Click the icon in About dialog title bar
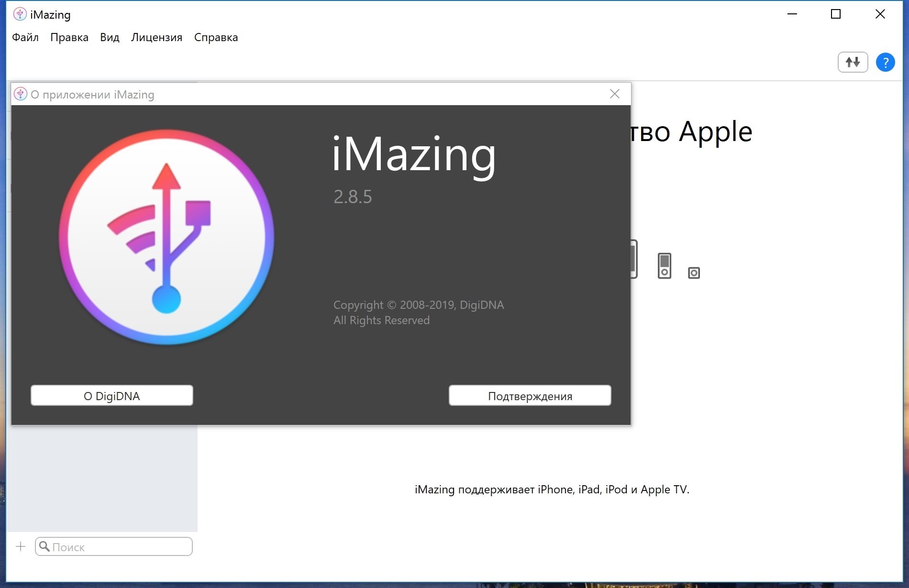 pos(21,94)
